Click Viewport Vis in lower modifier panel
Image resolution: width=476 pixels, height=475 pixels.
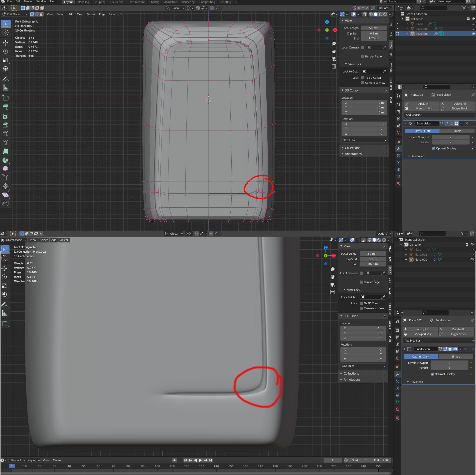coord(421,334)
